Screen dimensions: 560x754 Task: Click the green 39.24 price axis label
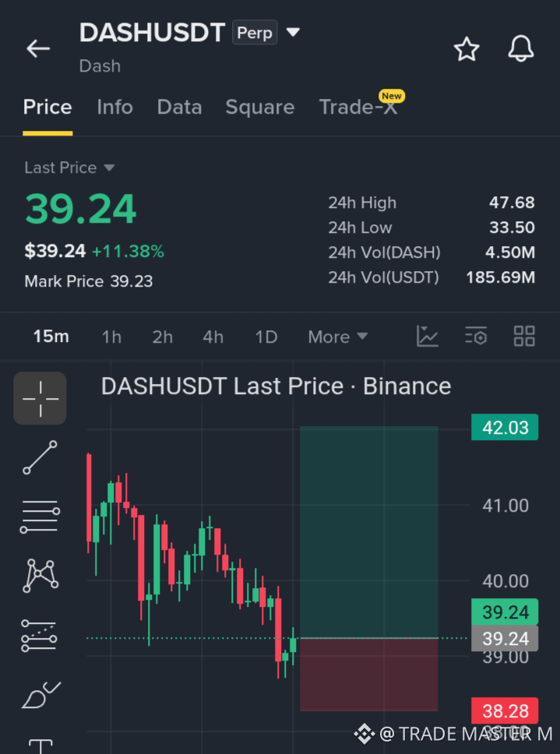[505, 612]
